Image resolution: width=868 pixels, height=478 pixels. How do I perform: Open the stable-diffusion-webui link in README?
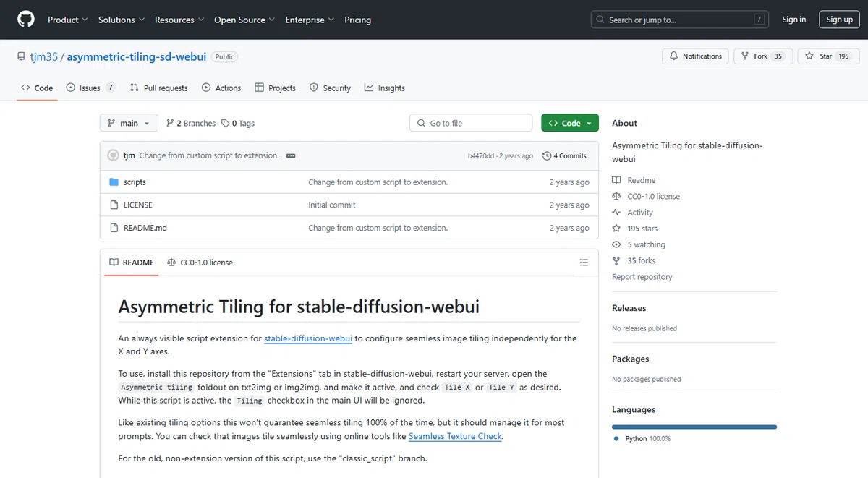(x=308, y=338)
